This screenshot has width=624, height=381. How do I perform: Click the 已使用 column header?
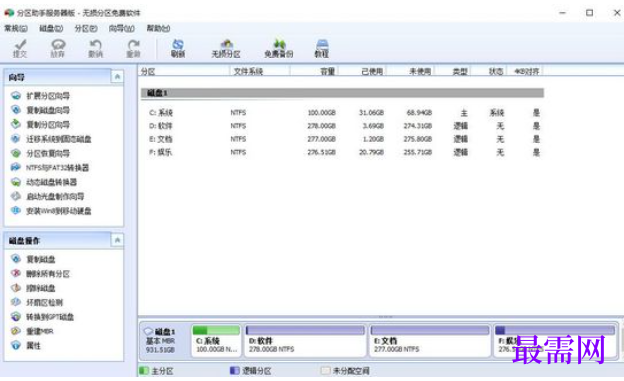pos(363,72)
